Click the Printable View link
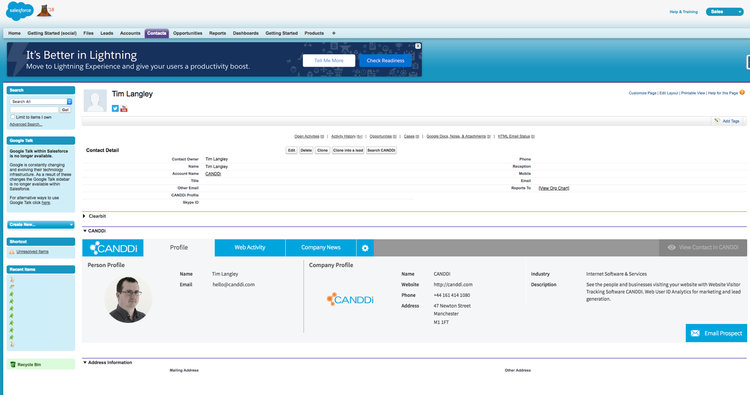Screen dimensions: 750x395 pyautogui.click(x=693, y=93)
